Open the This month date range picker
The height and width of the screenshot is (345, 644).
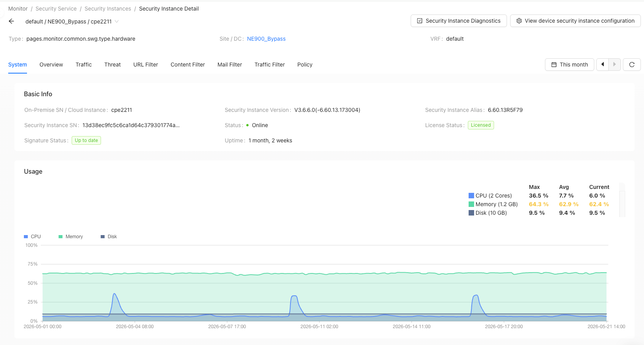point(570,65)
